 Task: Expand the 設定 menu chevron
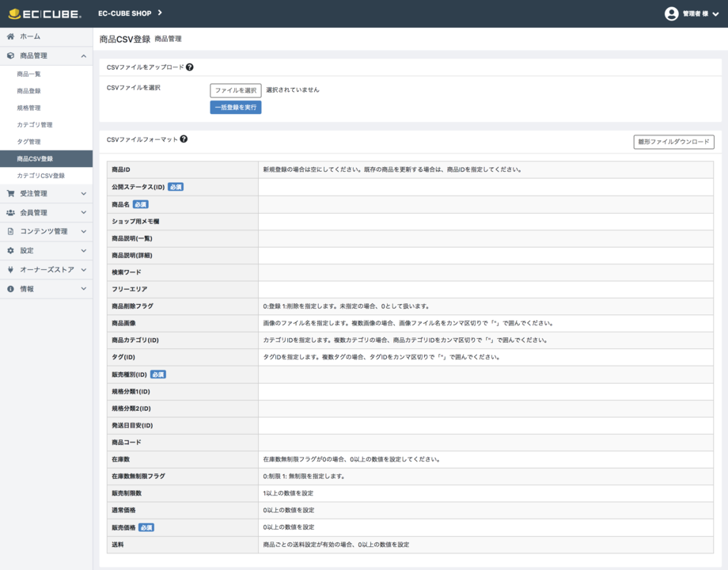click(x=84, y=250)
